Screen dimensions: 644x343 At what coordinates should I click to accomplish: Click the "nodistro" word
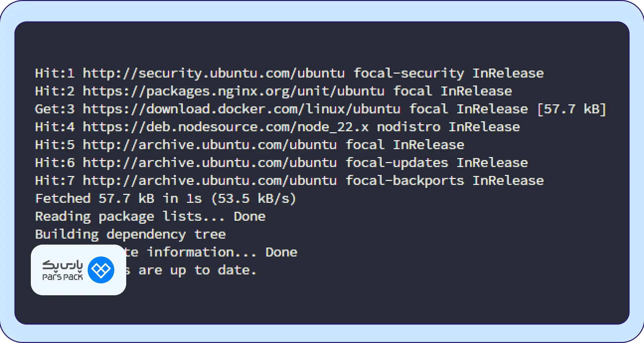408,127
